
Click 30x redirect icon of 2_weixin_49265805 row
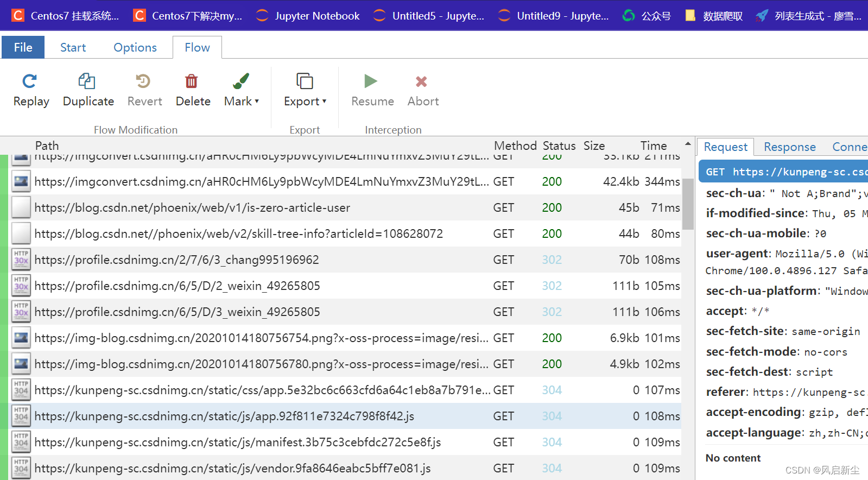[21, 285]
